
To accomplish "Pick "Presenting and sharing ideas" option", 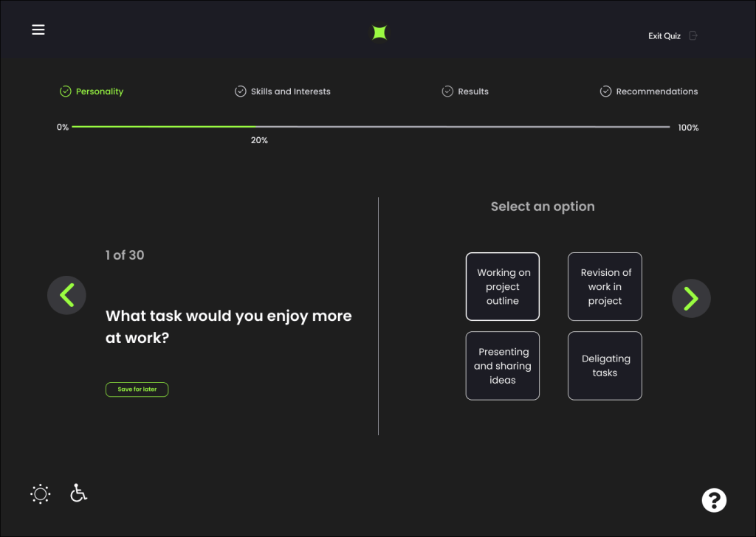I will pos(502,366).
